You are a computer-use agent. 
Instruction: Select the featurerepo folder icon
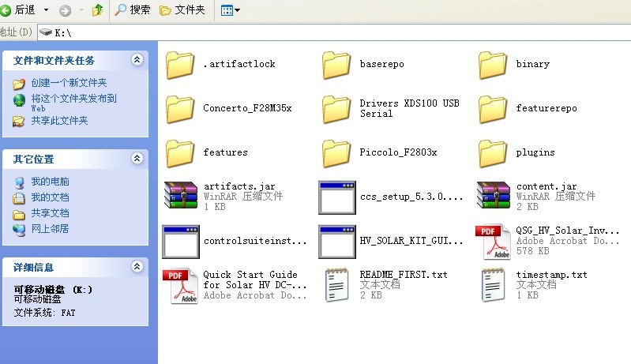pos(493,109)
